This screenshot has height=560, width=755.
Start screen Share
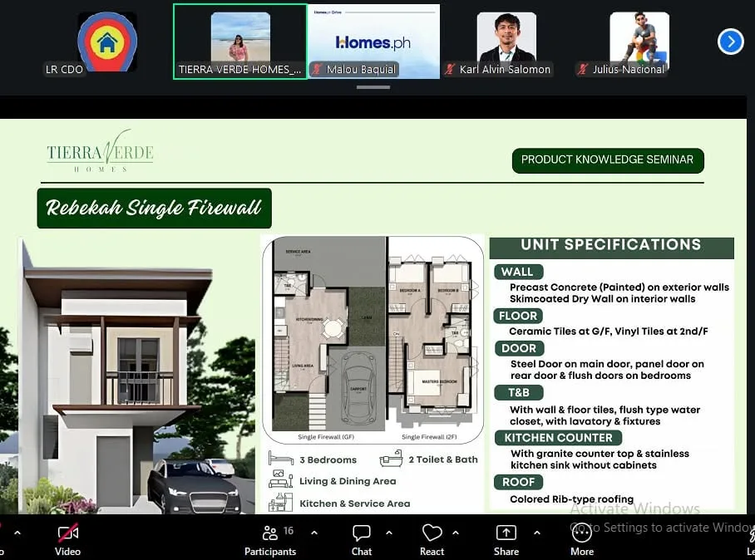(506, 540)
